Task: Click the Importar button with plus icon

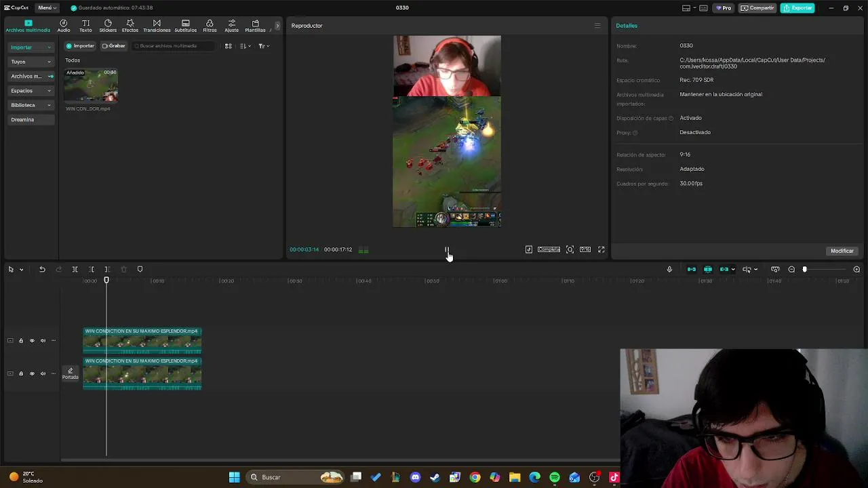Action: tap(80, 46)
